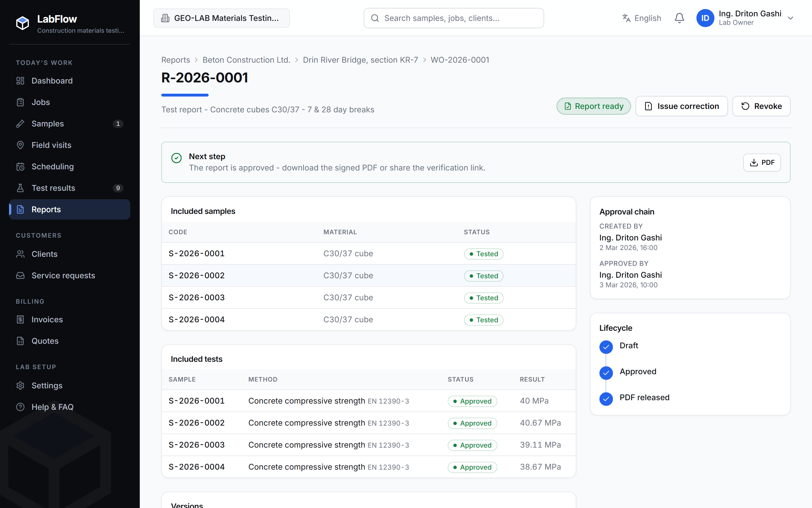Open sample S-2026-0003 in Included samples
Image resolution: width=812 pixels, height=508 pixels.
tap(197, 298)
